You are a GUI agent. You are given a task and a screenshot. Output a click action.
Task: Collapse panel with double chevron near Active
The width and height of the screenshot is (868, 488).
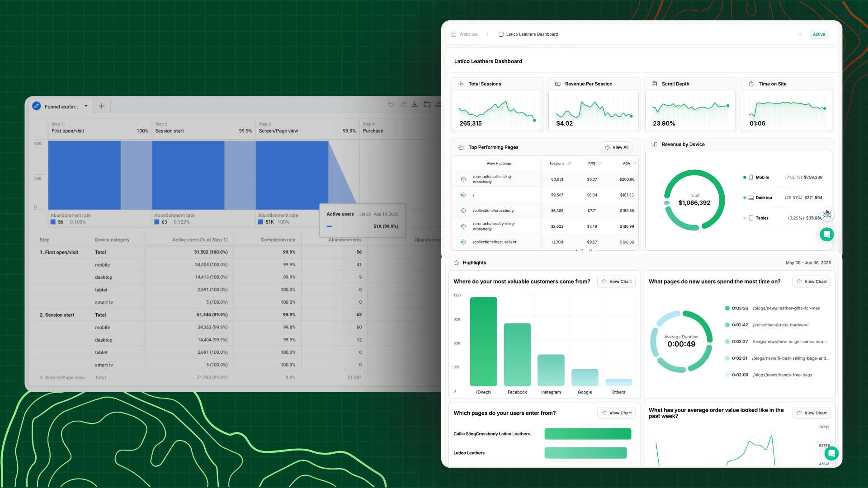coord(800,34)
